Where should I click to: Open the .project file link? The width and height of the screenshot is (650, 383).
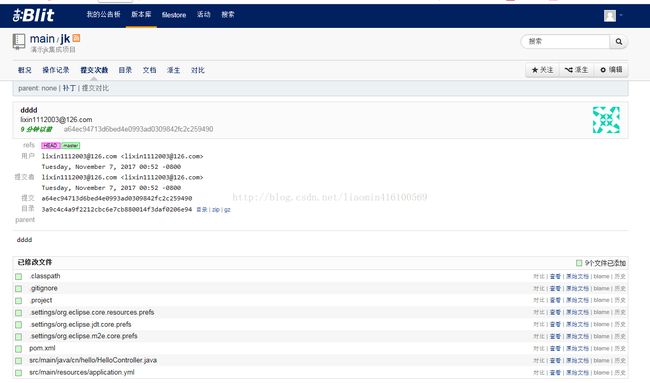(x=41, y=300)
